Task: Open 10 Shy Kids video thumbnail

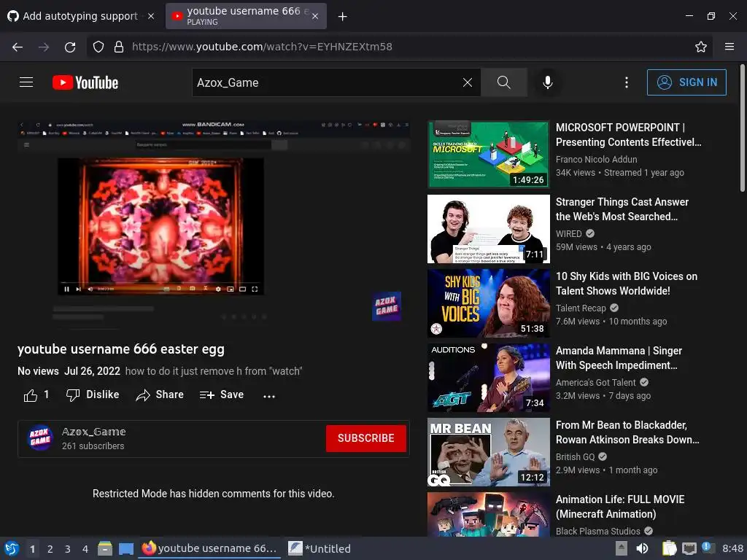Action: pos(488,303)
